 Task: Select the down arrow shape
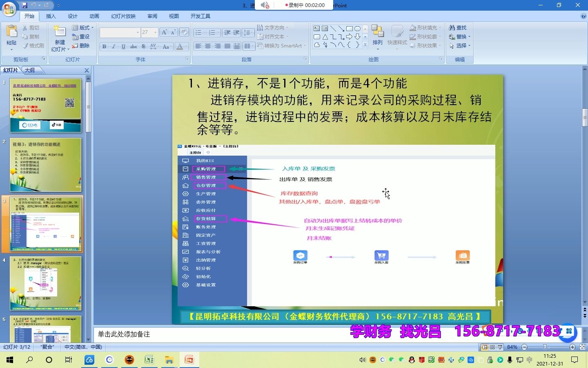click(x=358, y=37)
